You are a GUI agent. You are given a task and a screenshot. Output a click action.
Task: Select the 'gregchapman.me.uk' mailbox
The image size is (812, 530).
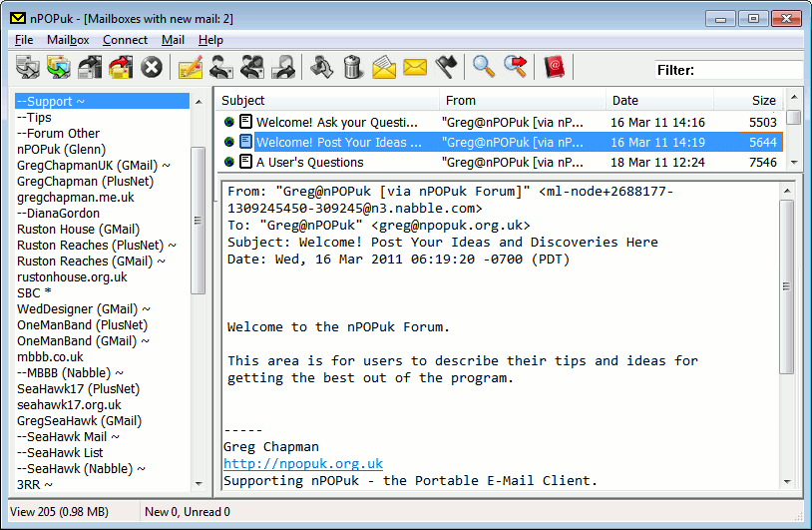[102, 198]
